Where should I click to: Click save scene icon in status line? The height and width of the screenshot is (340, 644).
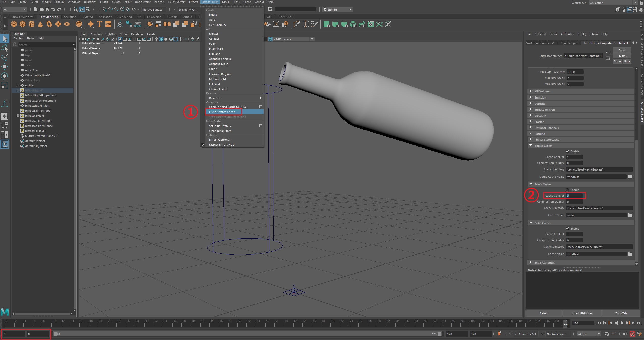pos(47,10)
